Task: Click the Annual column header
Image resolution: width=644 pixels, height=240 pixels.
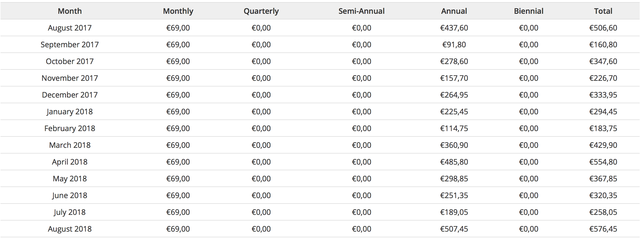Action: [x=454, y=11]
